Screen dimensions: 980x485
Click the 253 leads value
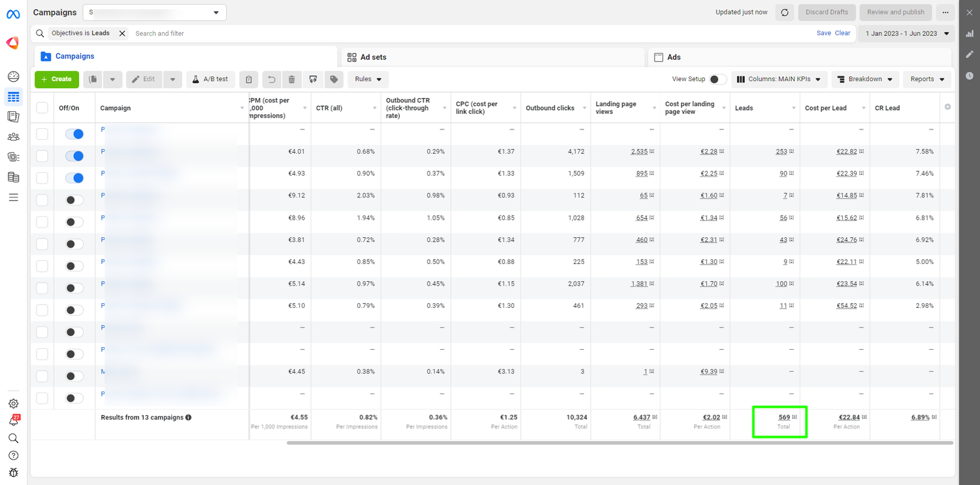click(x=781, y=152)
